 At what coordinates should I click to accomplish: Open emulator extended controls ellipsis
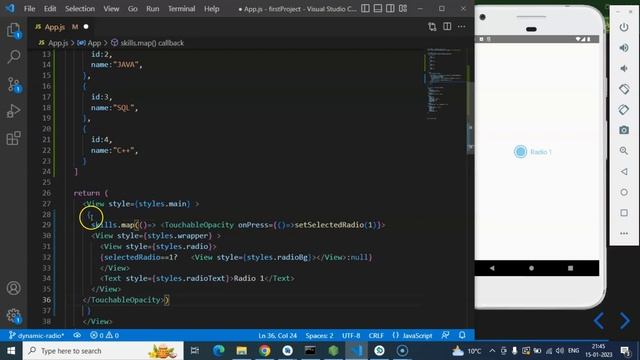click(624, 233)
